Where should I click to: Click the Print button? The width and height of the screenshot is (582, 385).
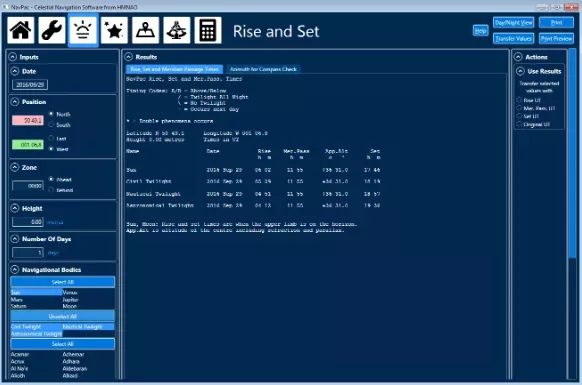(556, 23)
